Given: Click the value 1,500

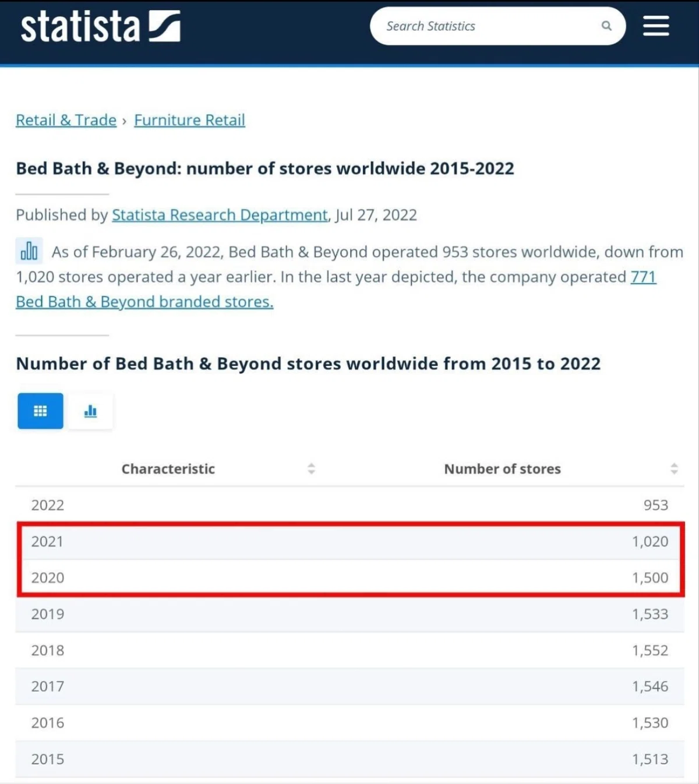Looking at the screenshot, I should [650, 578].
